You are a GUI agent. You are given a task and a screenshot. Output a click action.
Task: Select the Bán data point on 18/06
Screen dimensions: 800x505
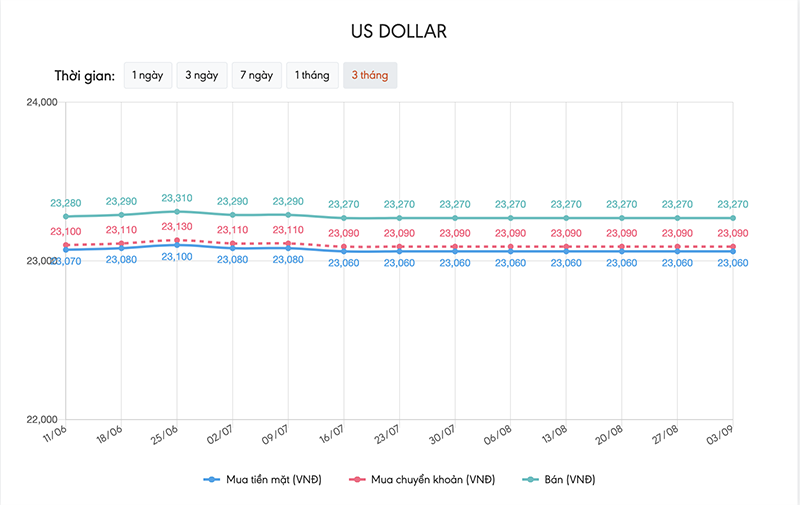pyautogui.click(x=121, y=214)
